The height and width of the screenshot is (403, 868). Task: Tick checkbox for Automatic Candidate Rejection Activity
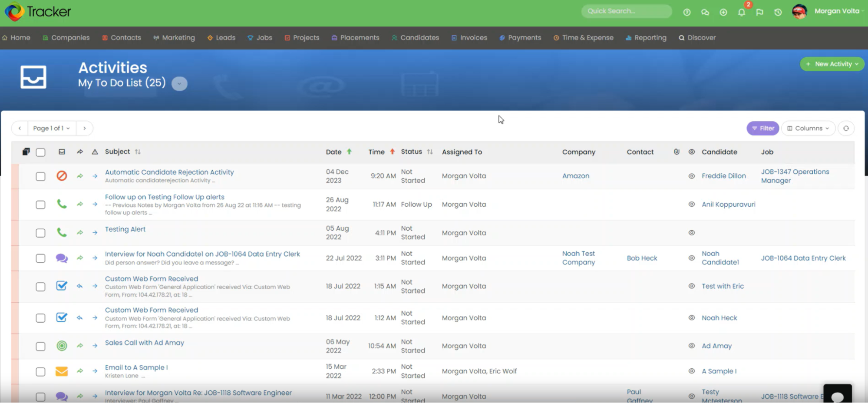(x=40, y=176)
